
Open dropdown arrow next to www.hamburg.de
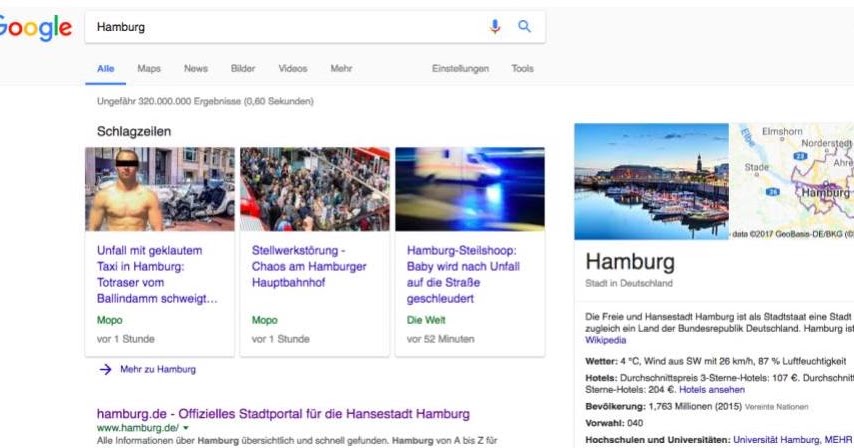[x=186, y=428]
